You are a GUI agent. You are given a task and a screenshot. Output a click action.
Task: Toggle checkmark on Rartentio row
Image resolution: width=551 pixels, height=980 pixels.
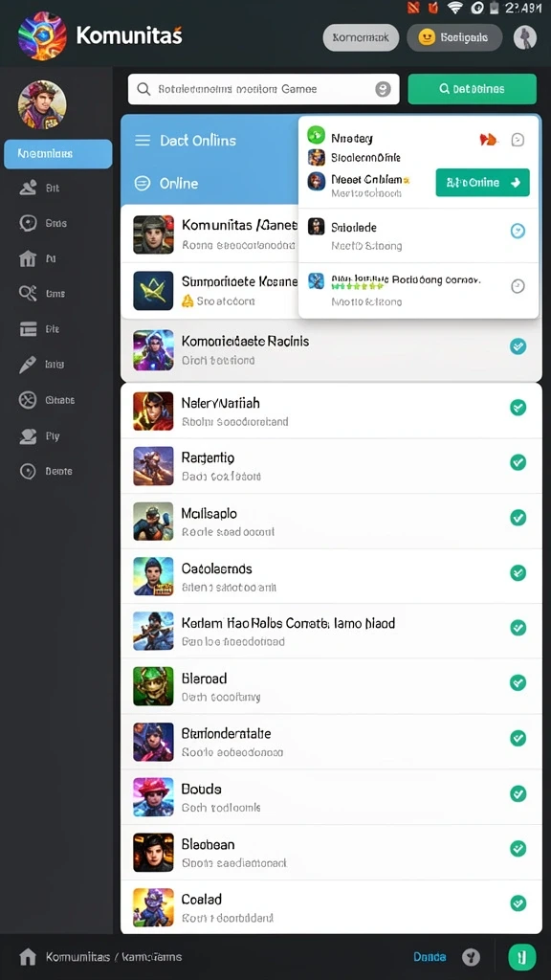pos(518,462)
